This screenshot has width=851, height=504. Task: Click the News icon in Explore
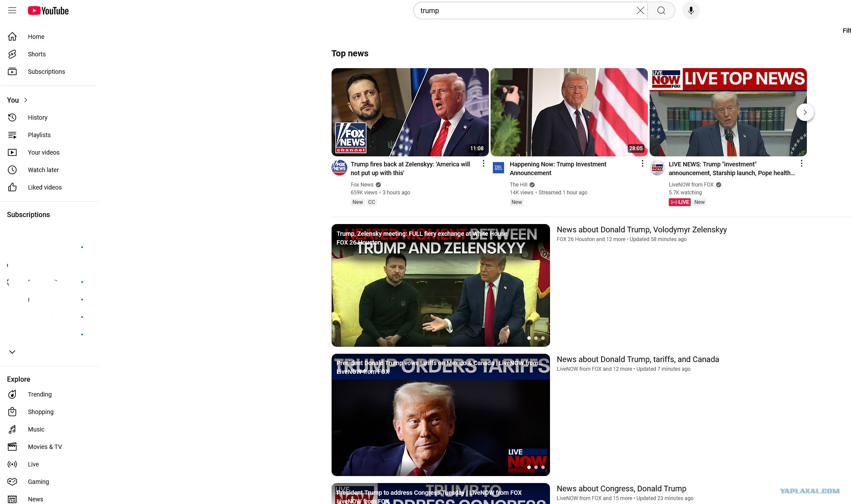[12, 499]
